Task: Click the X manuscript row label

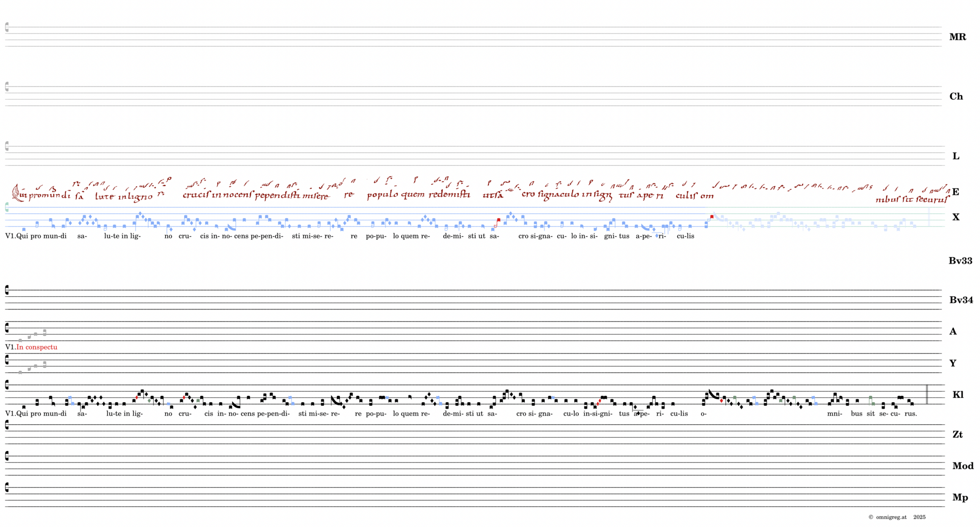Action: click(x=955, y=217)
